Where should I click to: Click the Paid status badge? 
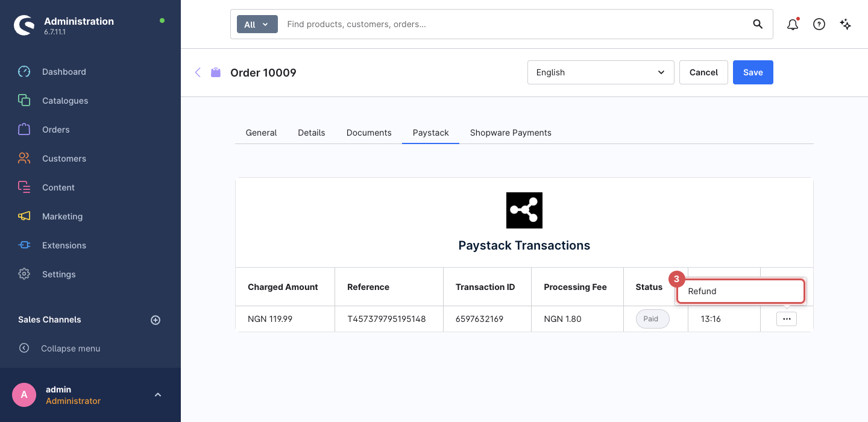click(652, 319)
